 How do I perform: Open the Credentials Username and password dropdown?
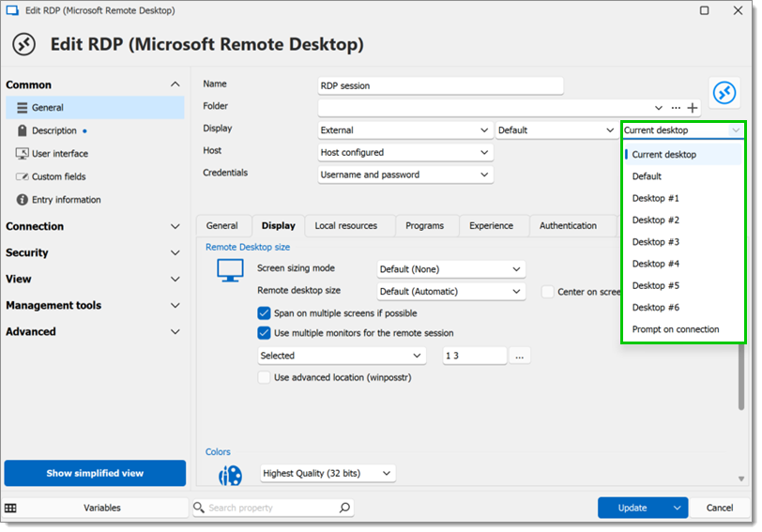coord(405,175)
